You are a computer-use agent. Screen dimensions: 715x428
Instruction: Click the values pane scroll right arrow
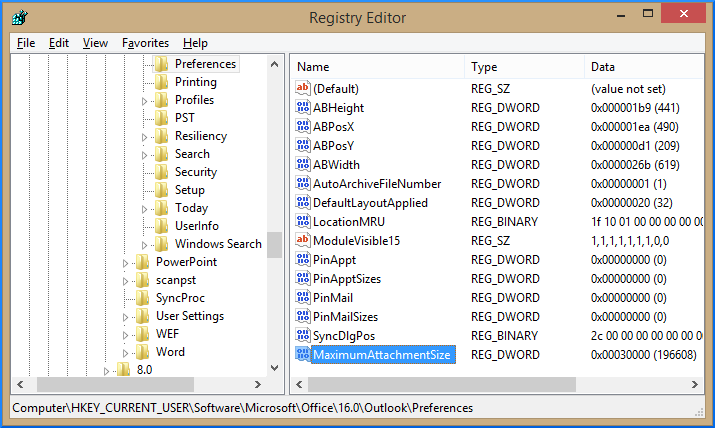[694, 384]
